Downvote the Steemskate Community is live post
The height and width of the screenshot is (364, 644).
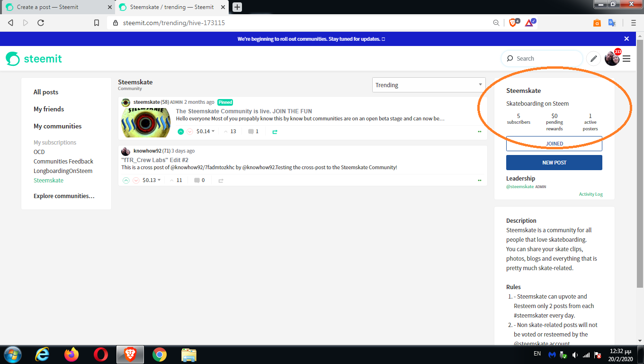(190, 132)
